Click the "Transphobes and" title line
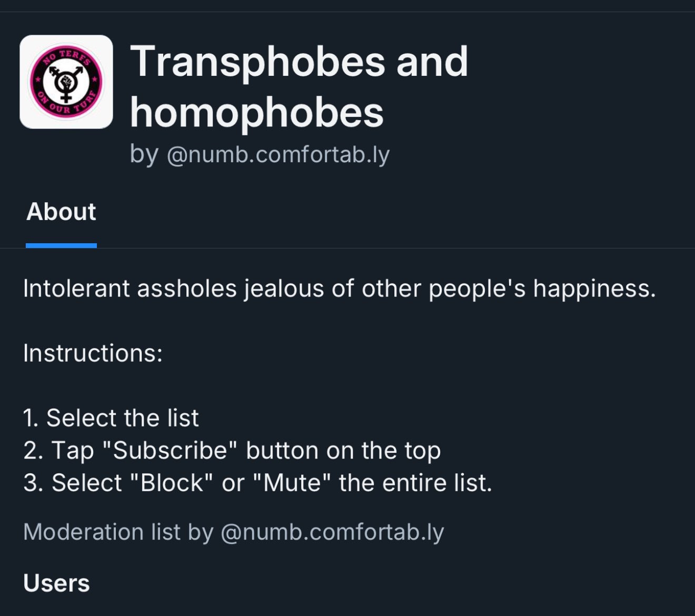The height and width of the screenshot is (616, 695). pos(299,62)
